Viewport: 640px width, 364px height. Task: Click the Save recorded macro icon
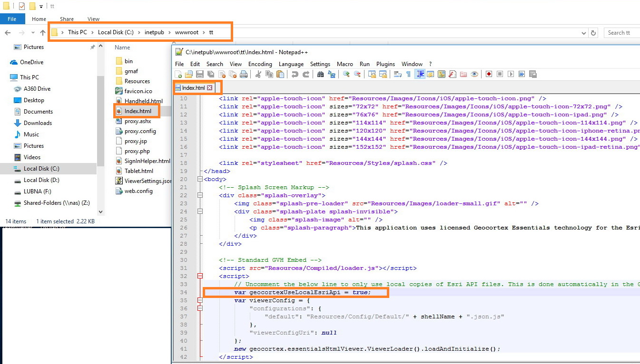(533, 74)
